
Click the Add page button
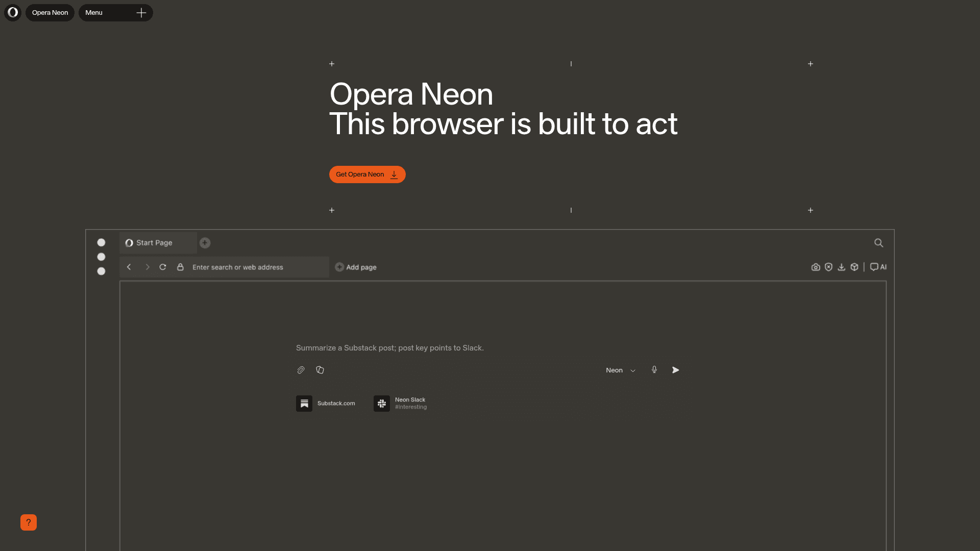(x=356, y=267)
